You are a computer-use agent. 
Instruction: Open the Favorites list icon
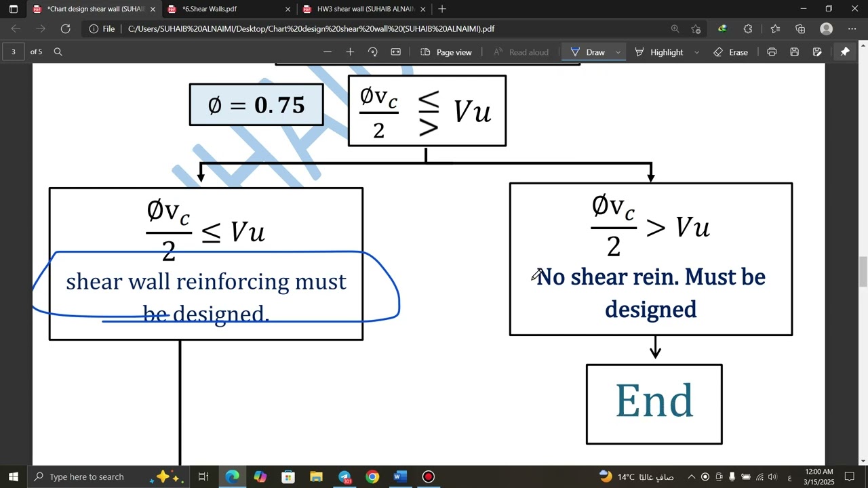pyautogui.click(x=775, y=28)
